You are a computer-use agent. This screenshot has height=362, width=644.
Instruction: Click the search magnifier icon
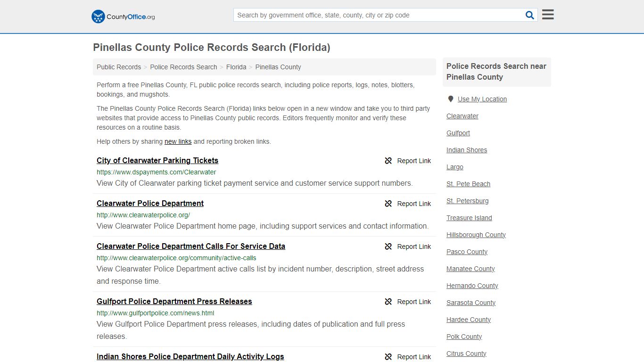(530, 15)
